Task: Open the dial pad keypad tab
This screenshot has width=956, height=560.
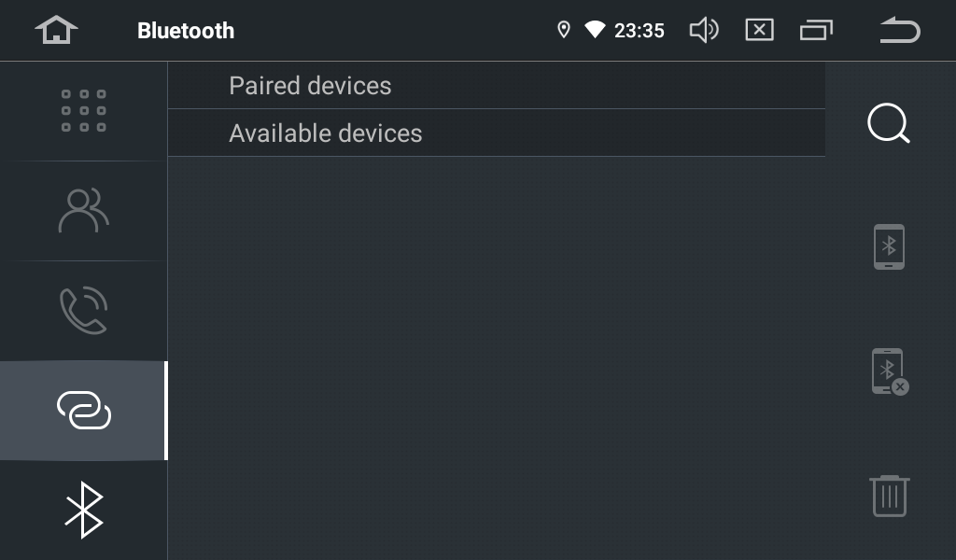Action: pos(83,111)
